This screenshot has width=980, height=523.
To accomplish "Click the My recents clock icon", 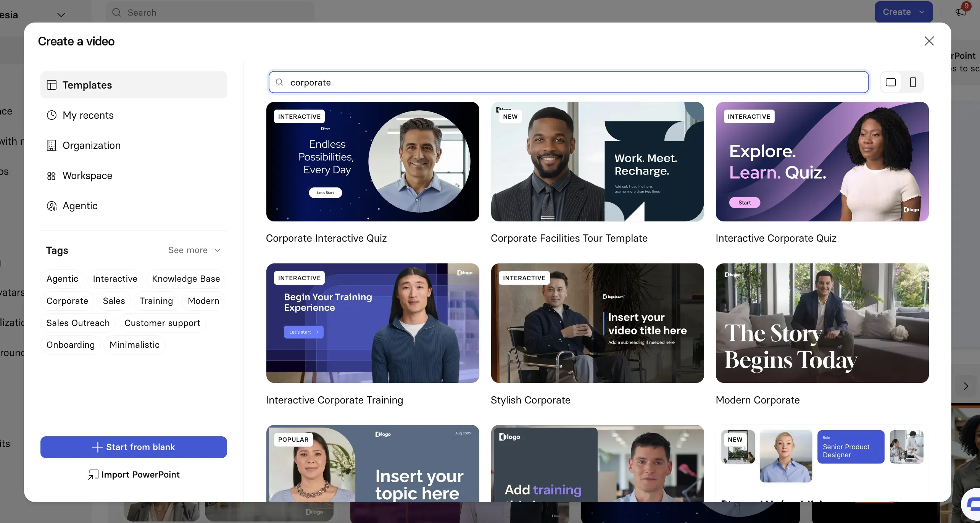I will pos(52,115).
